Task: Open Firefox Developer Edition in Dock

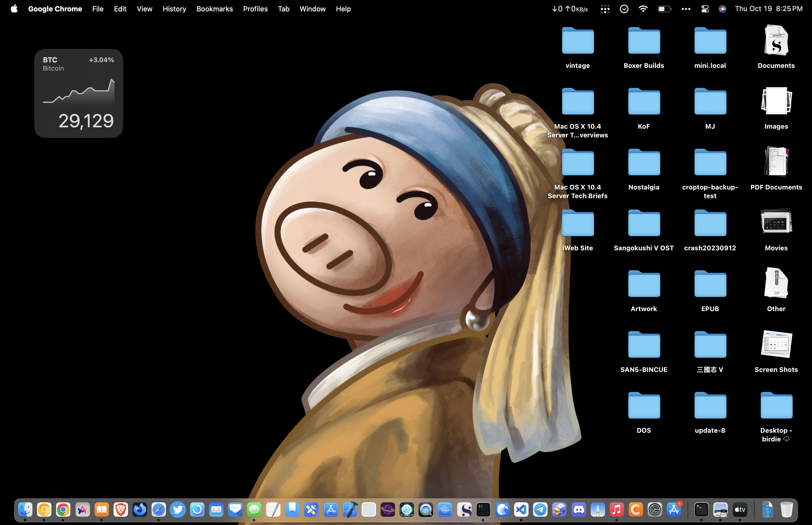Action: click(x=140, y=510)
